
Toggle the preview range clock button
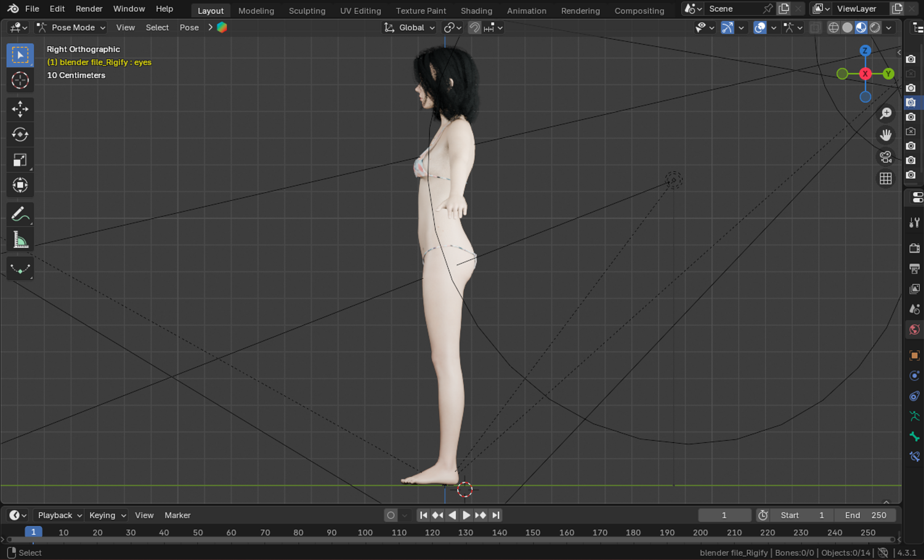click(763, 516)
